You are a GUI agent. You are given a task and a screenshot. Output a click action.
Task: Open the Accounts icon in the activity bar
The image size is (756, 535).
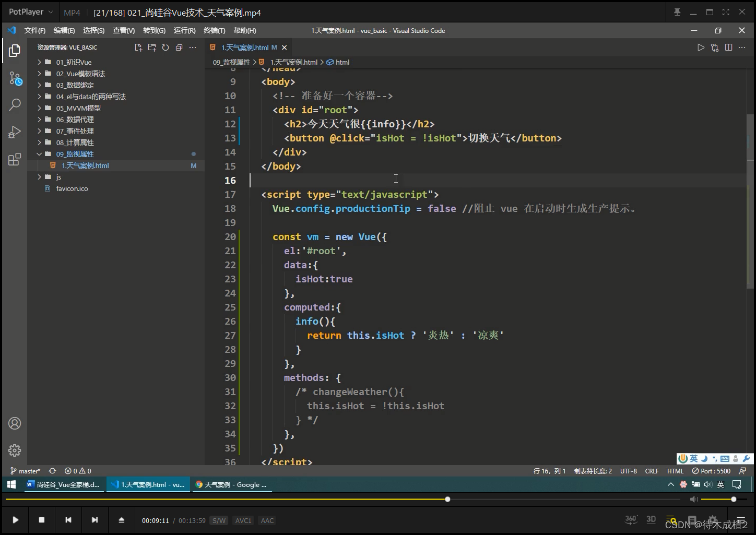pos(15,423)
